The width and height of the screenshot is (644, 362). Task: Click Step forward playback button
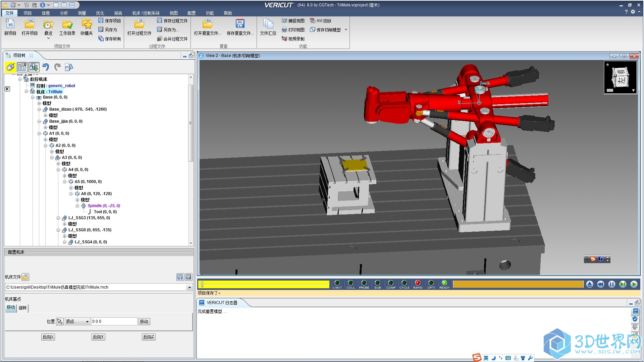(x=623, y=284)
